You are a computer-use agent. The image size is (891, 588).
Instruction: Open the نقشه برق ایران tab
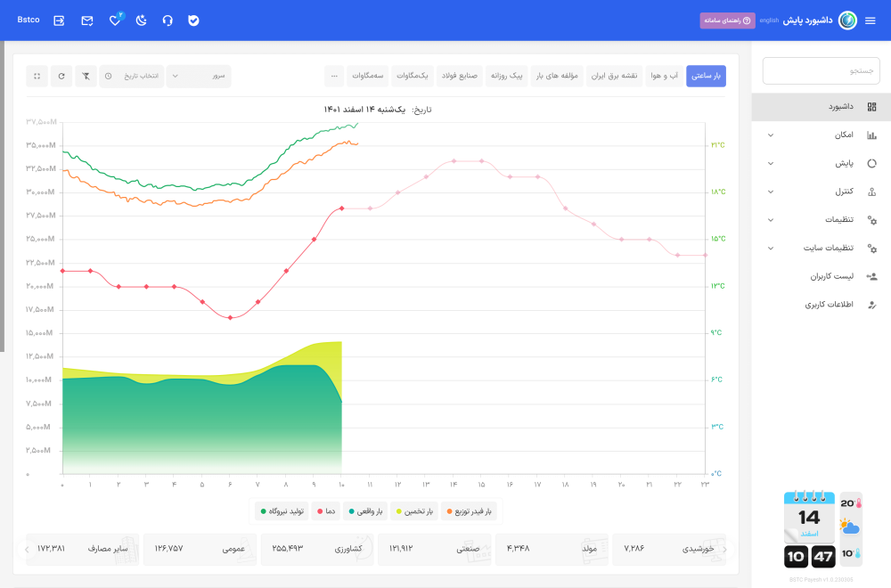pyautogui.click(x=614, y=76)
